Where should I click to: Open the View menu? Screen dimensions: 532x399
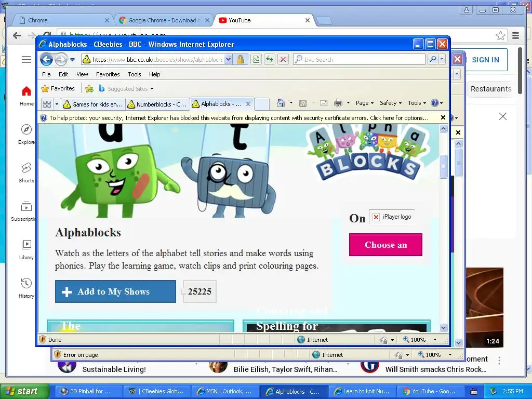[x=82, y=74]
